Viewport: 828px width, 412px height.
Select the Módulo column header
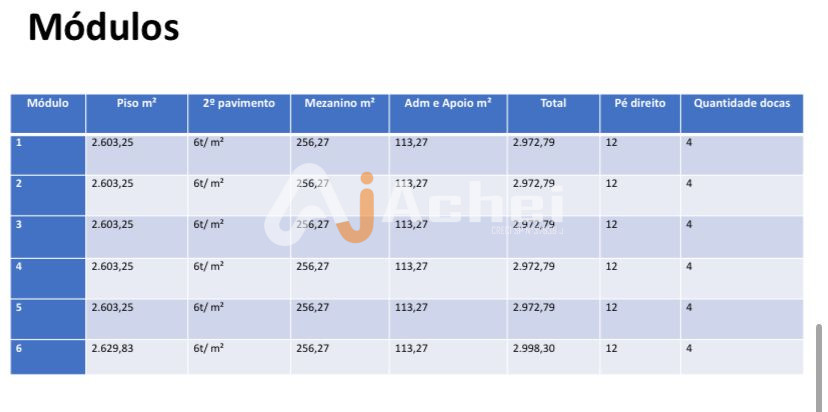pos(48,103)
